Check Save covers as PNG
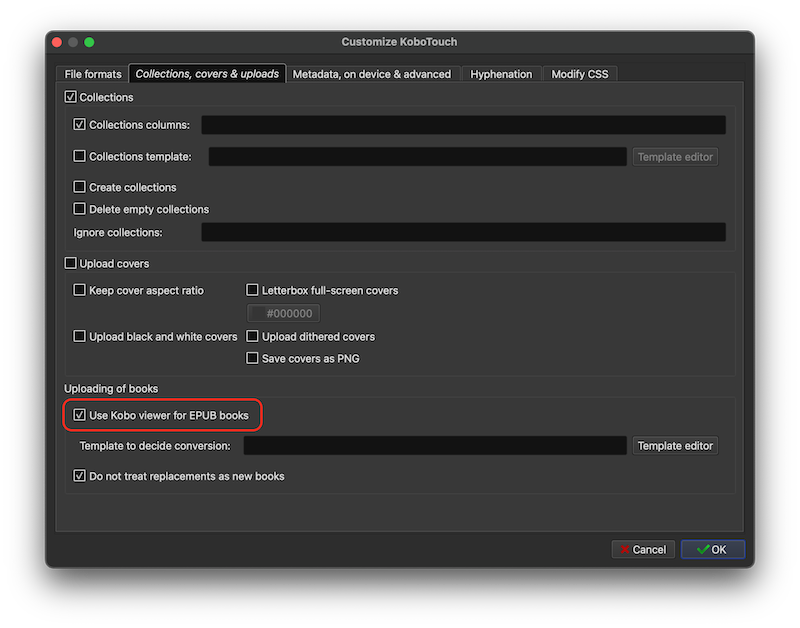 tap(252, 358)
